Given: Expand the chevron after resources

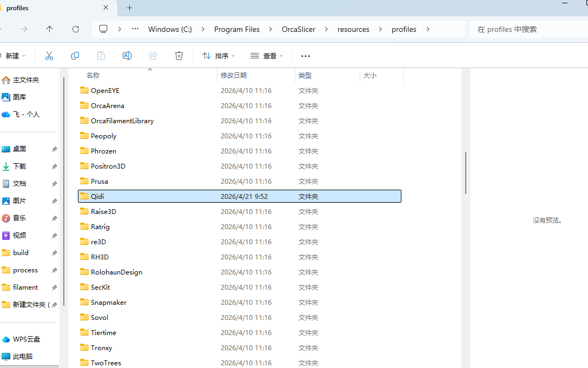Looking at the screenshot, I should click(380, 29).
